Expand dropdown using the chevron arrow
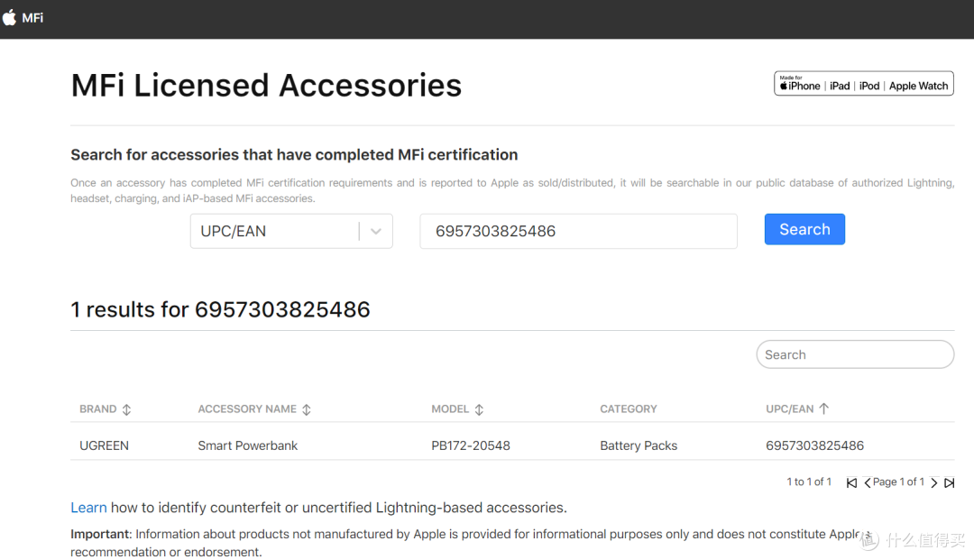 (376, 232)
